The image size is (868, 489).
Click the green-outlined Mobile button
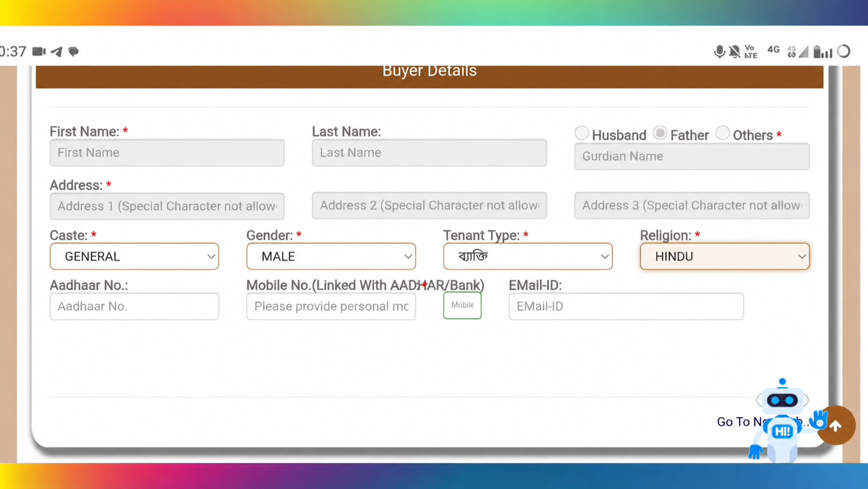[463, 305]
